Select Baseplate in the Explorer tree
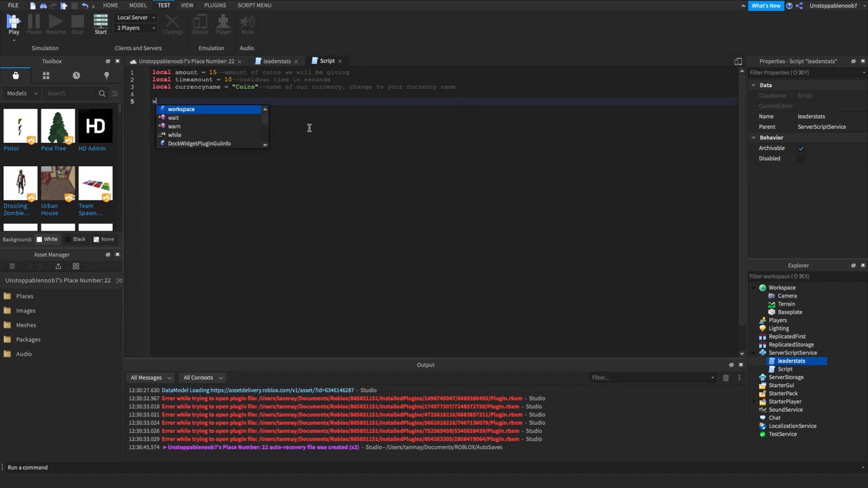868x488 pixels. [x=789, y=312]
